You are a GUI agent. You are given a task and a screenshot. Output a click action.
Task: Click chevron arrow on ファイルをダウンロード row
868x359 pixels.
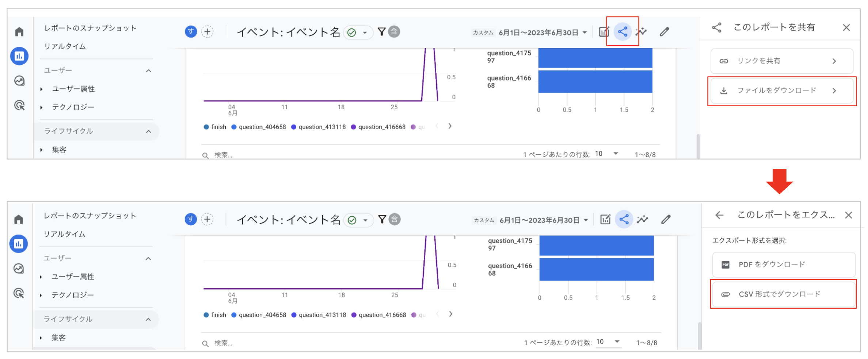coord(834,90)
